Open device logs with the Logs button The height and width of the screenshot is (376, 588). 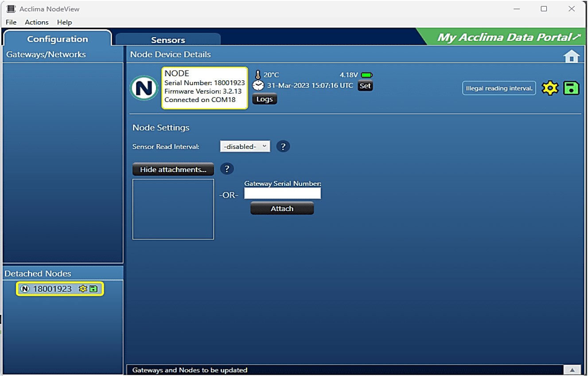(x=264, y=98)
